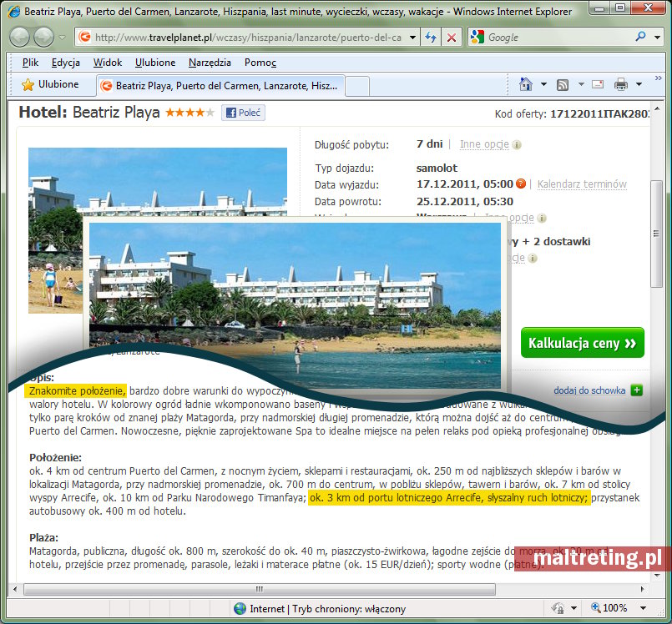
Task: Click the horizontal scrollbar right arrow
Action: click(642, 589)
